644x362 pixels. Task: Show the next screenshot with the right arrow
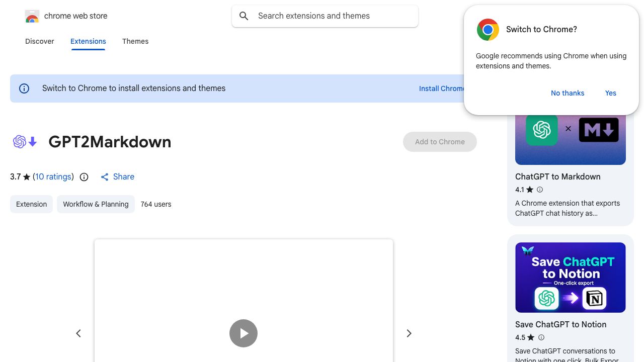tap(409, 333)
